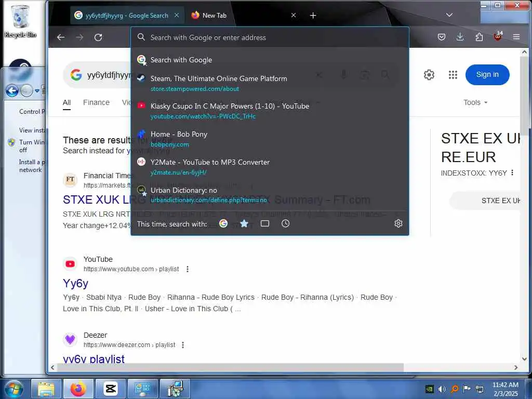The image size is (532, 399).
Task: Close the Google Search tab
Action: point(177,15)
